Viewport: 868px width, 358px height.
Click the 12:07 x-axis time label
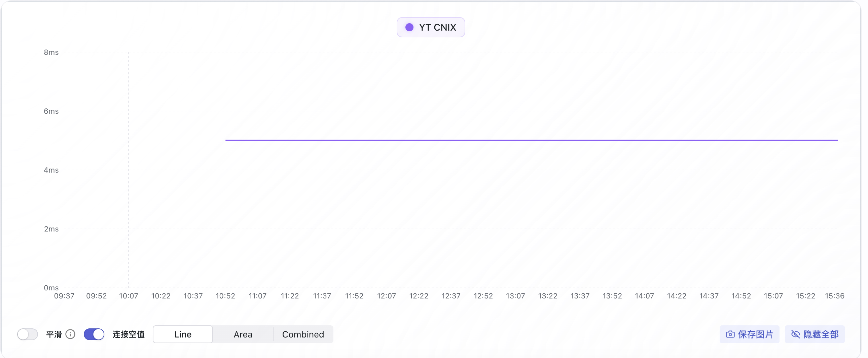[386, 296]
